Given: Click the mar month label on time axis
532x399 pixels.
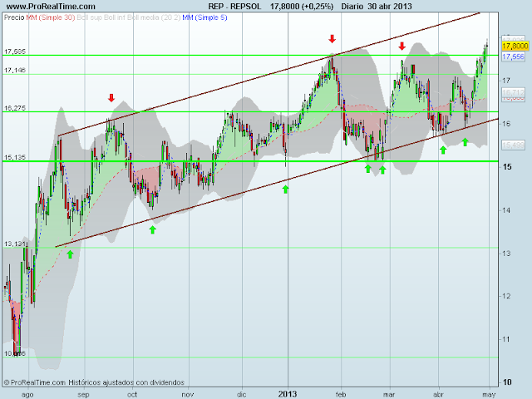Looking at the screenshot, I should coord(389,395).
